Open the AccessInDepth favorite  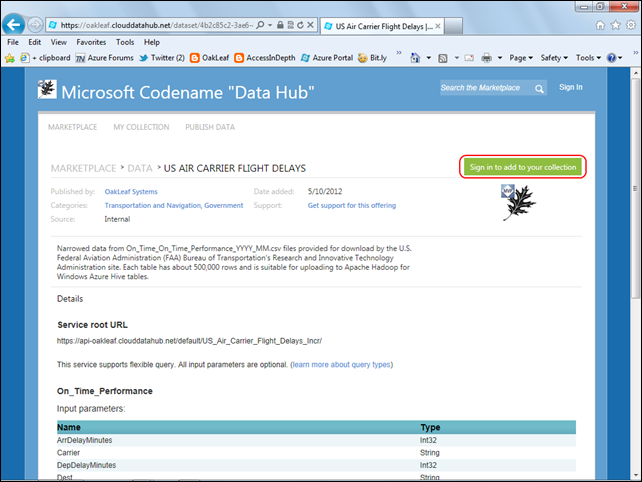pyautogui.click(x=265, y=58)
